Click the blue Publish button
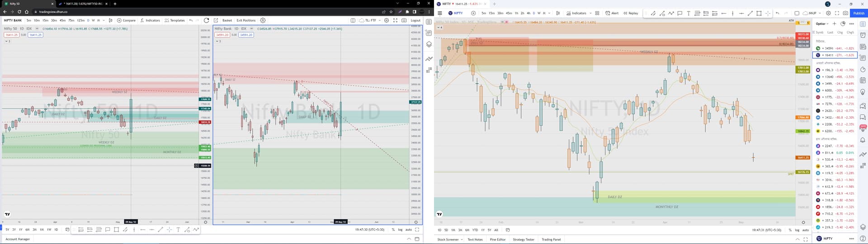 (x=859, y=13)
